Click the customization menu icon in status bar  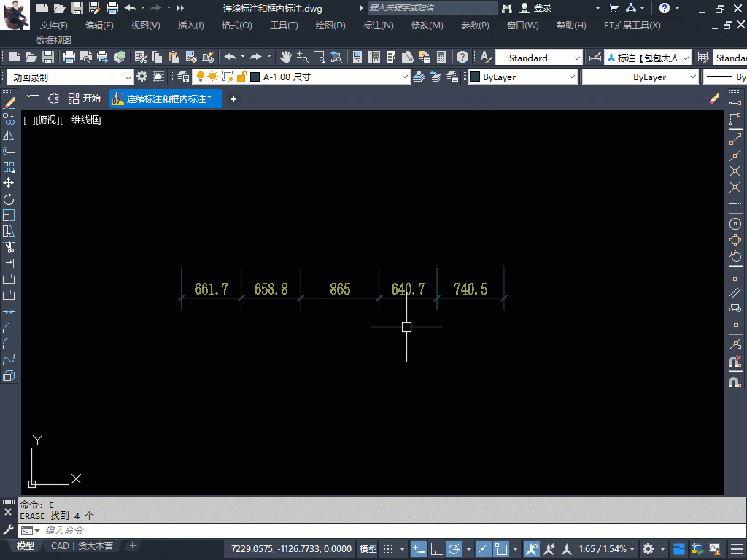click(737, 549)
